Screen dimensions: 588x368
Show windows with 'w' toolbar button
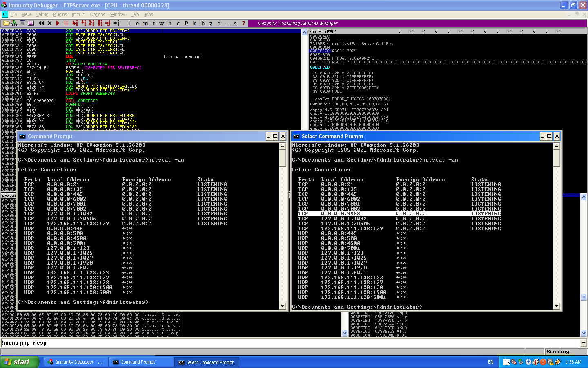pyautogui.click(x=162, y=23)
